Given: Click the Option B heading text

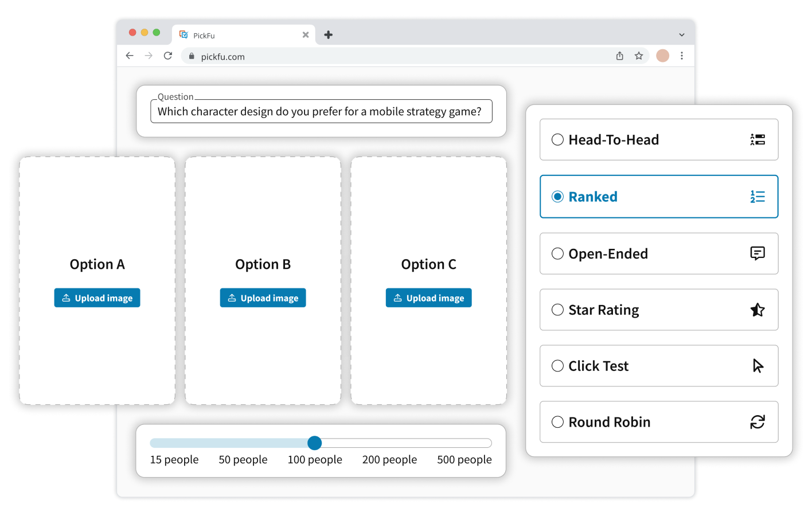Looking at the screenshot, I should [263, 264].
